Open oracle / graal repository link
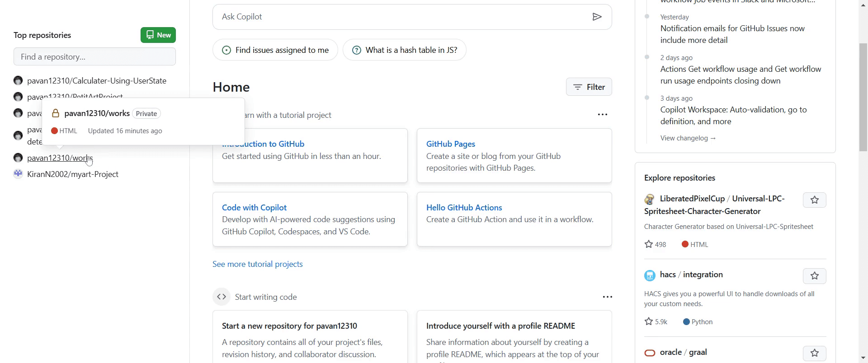Screen dimensions: 868x363 [683, 352]
